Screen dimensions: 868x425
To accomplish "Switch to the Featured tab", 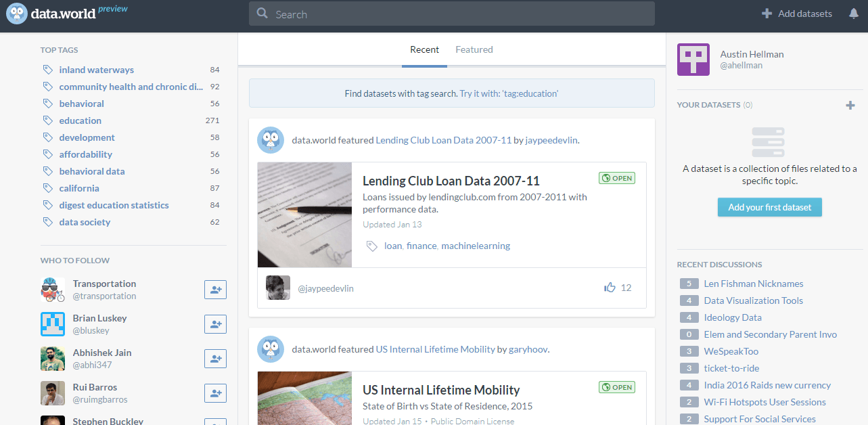I will click(x=474, y=49).
